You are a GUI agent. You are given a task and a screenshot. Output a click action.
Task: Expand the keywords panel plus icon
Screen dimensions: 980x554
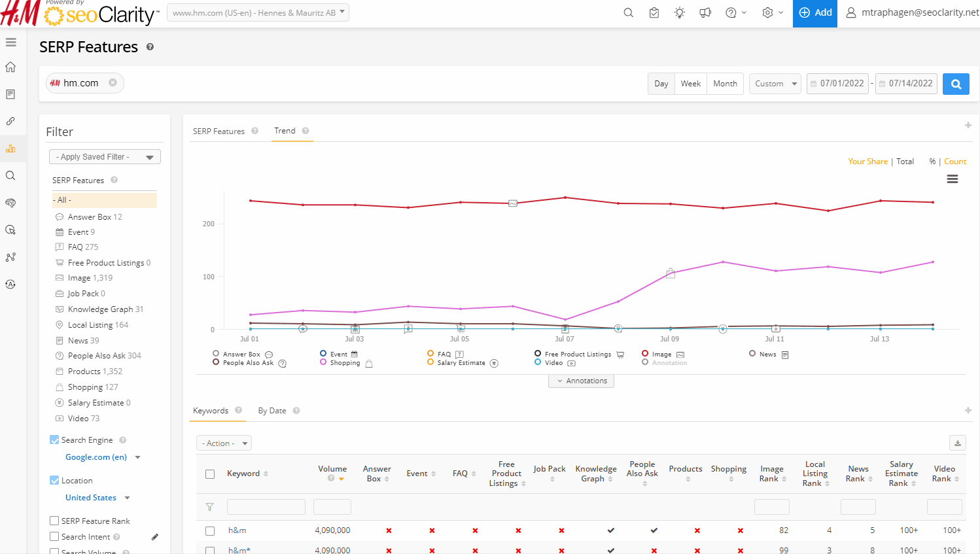coord(968,410)
